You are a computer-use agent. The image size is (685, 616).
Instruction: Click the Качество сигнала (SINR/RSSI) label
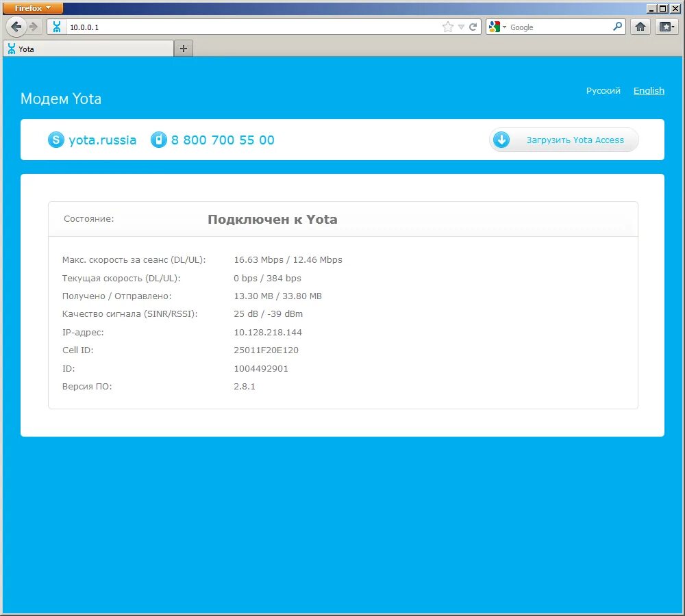pos(129,314)
